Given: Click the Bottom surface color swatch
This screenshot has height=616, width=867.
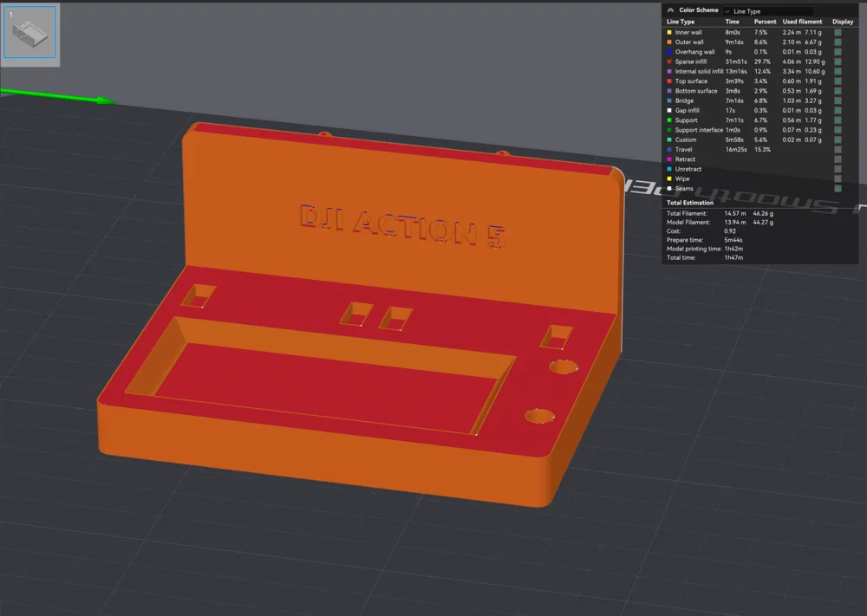Looking at the screenshot, I should tap(669, 91).
